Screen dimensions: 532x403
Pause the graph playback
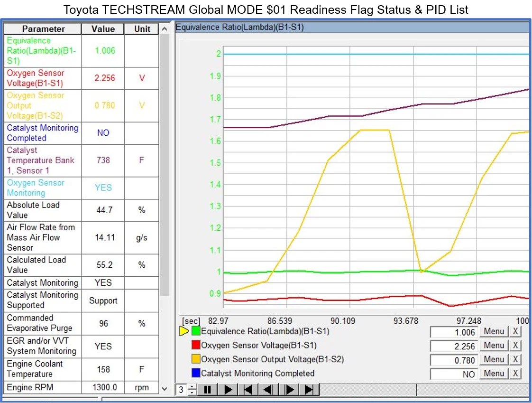point(207,389)
